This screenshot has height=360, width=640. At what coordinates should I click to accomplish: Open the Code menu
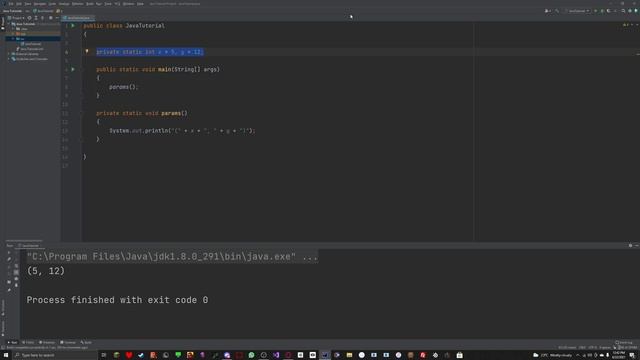coord(52,4)
